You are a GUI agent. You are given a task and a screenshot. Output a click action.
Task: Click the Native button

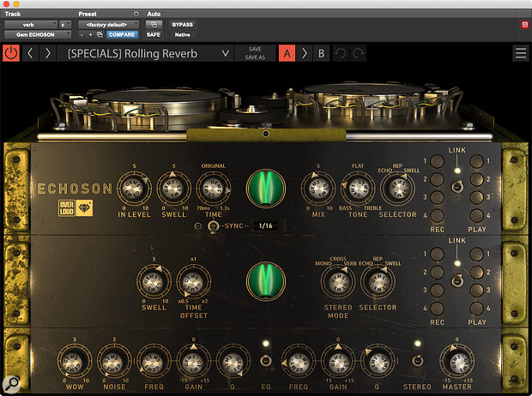point(182,34)
